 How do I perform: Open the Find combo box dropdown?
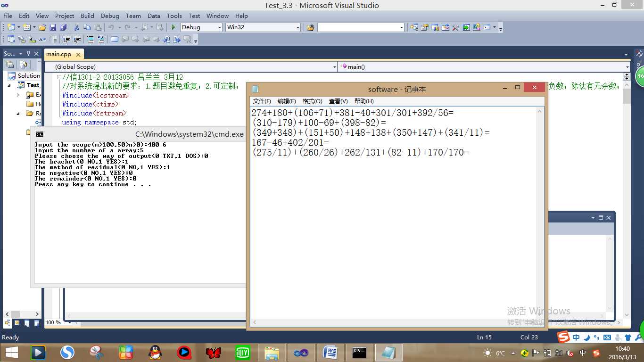[x=402, y=27]
